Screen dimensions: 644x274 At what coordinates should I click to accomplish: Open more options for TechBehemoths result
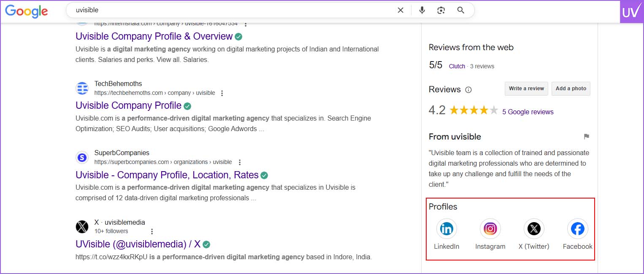pos(222,93)
